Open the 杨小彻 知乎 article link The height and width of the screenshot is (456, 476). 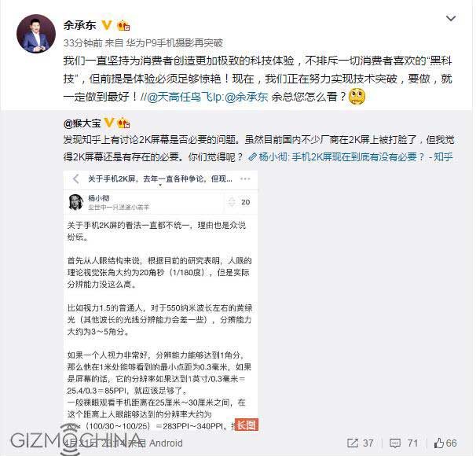click(x=350, y=157)
